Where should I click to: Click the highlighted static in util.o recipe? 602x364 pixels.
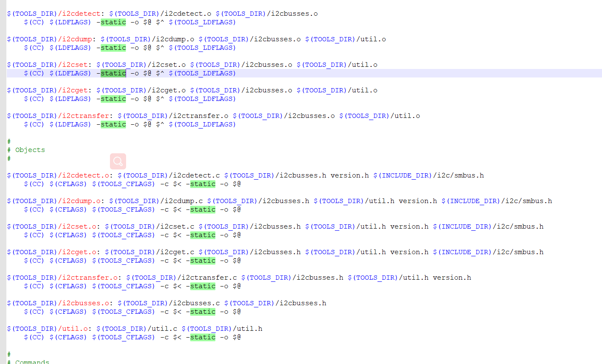coord(203,337)
